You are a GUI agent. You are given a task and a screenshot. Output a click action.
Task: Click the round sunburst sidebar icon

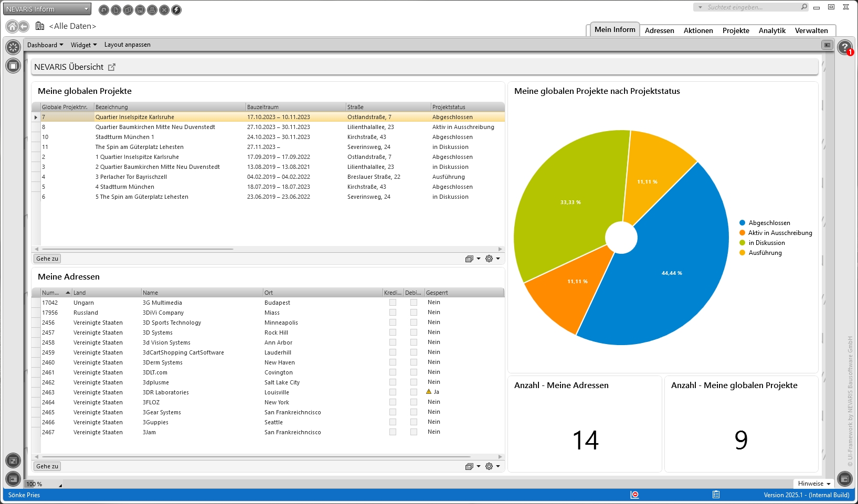point(13,47)
